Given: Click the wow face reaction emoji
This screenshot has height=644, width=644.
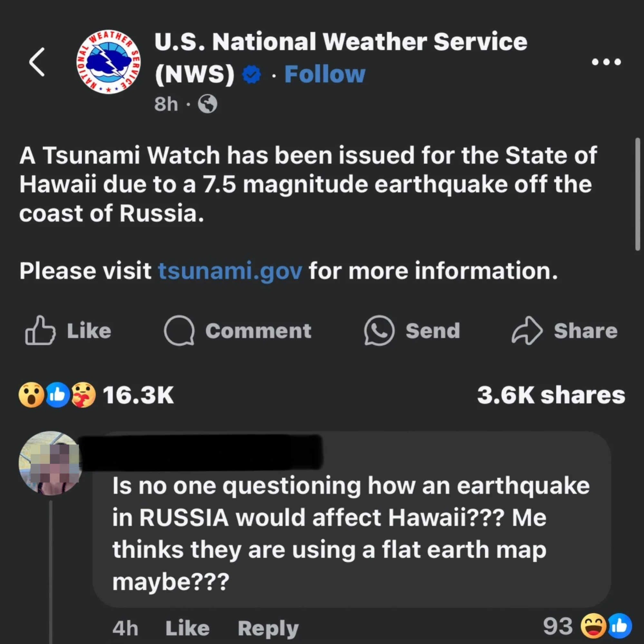Looking at the screenshot, I should coord(31,395).
